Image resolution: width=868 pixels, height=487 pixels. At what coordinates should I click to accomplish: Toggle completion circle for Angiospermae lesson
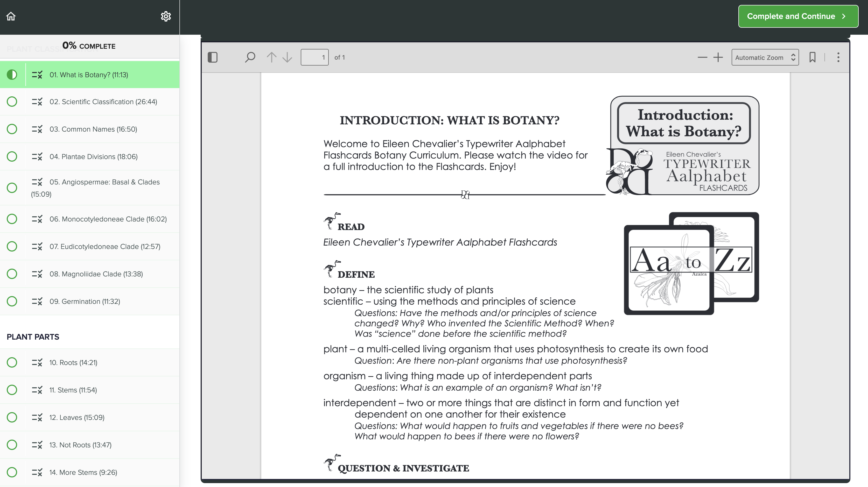coord(12,188)
